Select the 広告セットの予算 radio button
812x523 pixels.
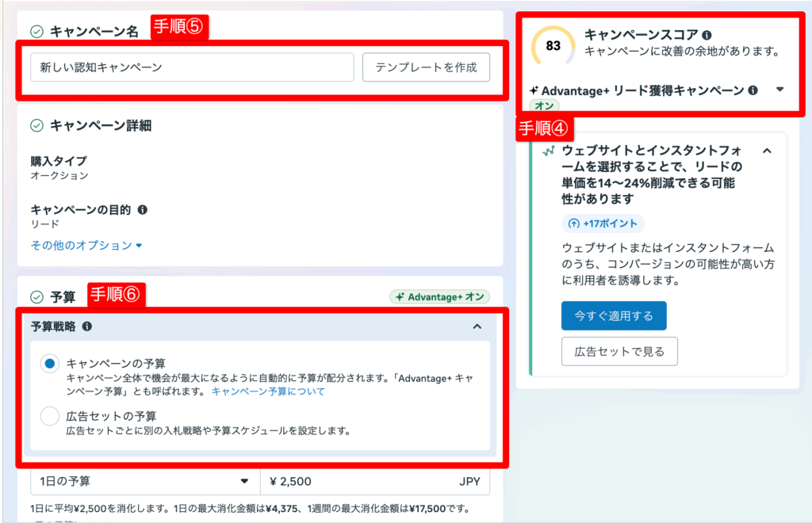(50, 416)
